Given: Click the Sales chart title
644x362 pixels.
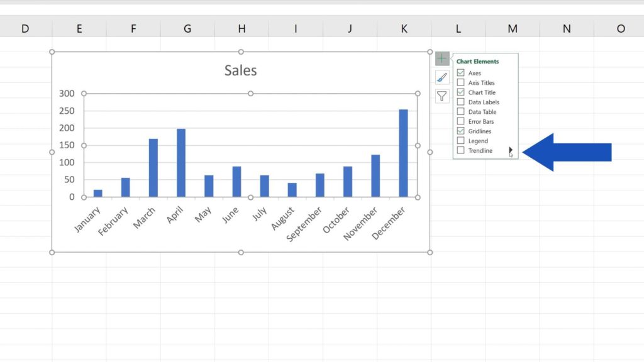Looking at the screenshot, I should click(241, 70).
